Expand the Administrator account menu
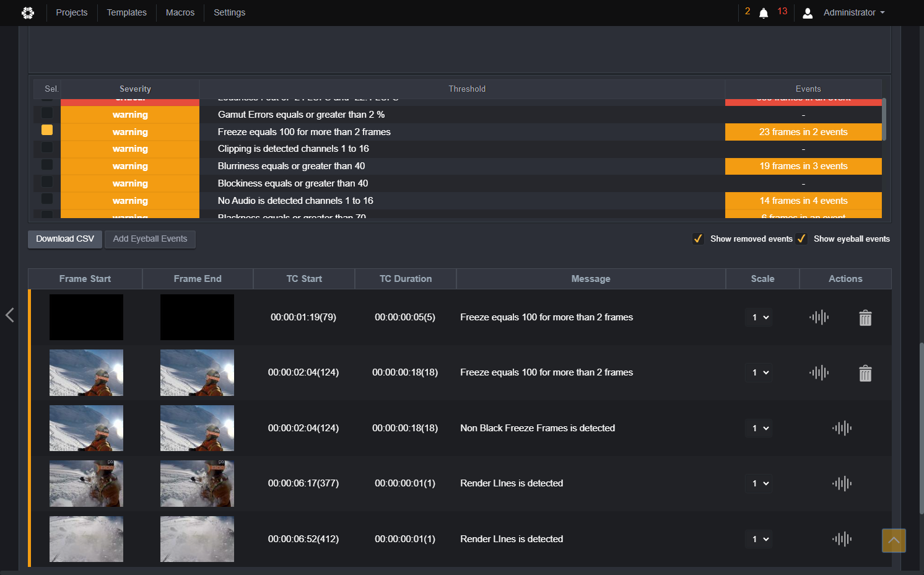This screenshot has height=575, width=924. pyautogui.click(x=854, y=12)
